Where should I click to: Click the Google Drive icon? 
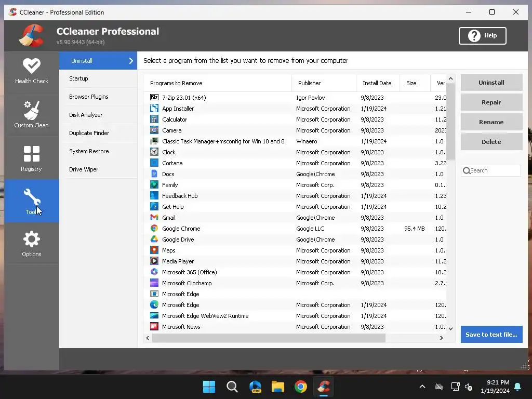[154, 239]
